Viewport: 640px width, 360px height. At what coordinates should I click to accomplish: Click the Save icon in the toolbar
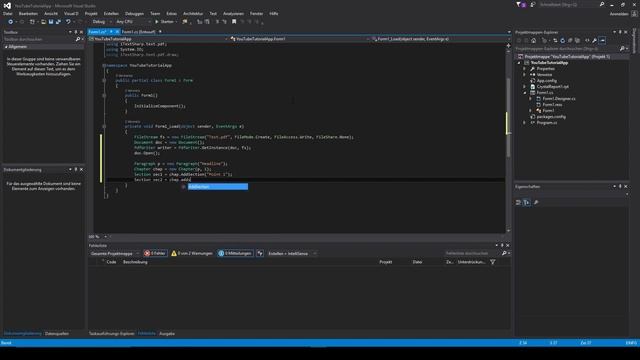tap(51, 22)
